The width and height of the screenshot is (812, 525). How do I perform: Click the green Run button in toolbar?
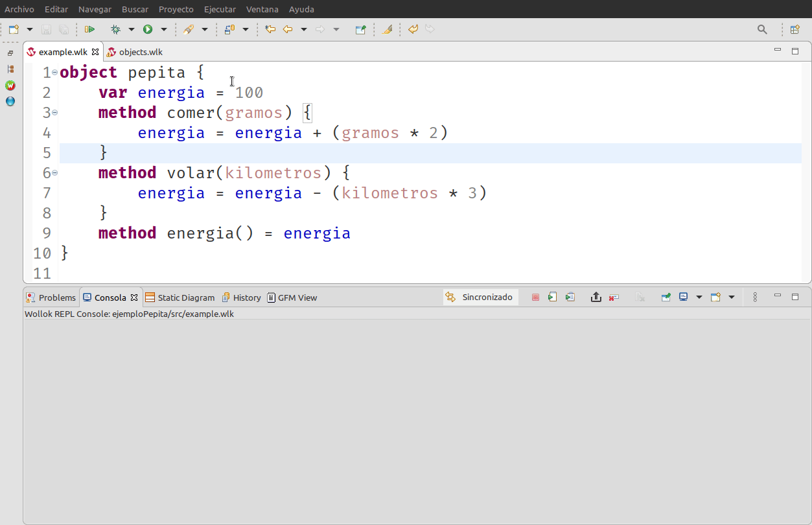point(148,29)
